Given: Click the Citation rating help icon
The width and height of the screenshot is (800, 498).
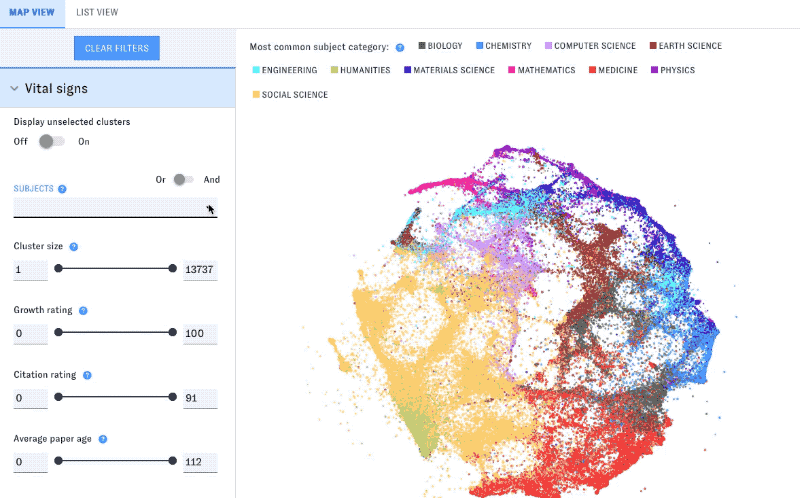Looking at the screenshot, I should tap(87, 376).
